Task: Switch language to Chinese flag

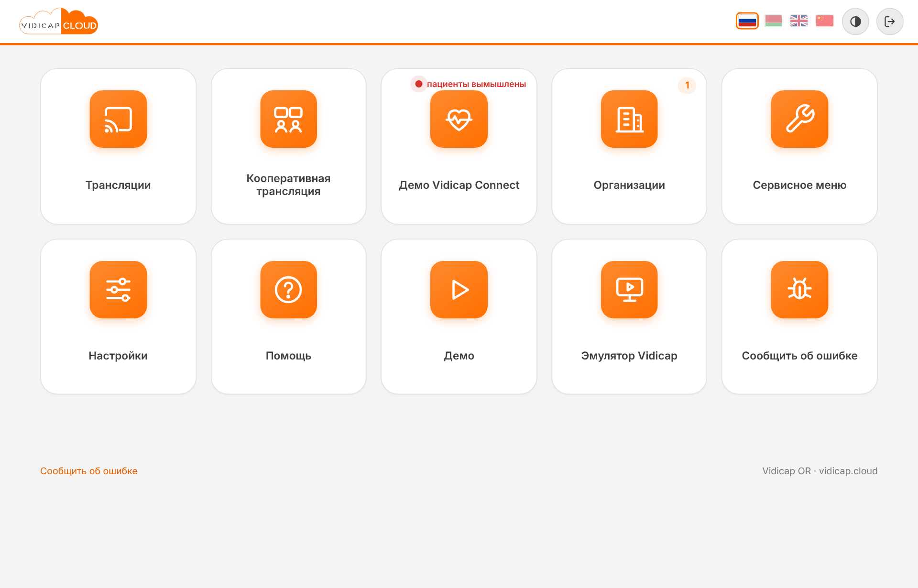Action: (x=825, y=21)
